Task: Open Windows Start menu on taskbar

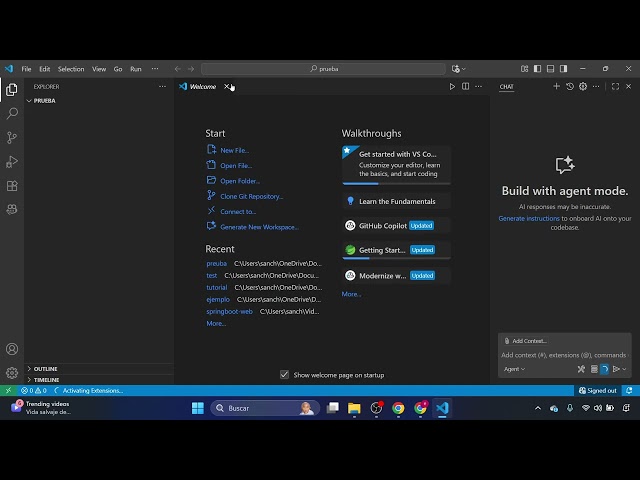Action: (x=198, y=408)
